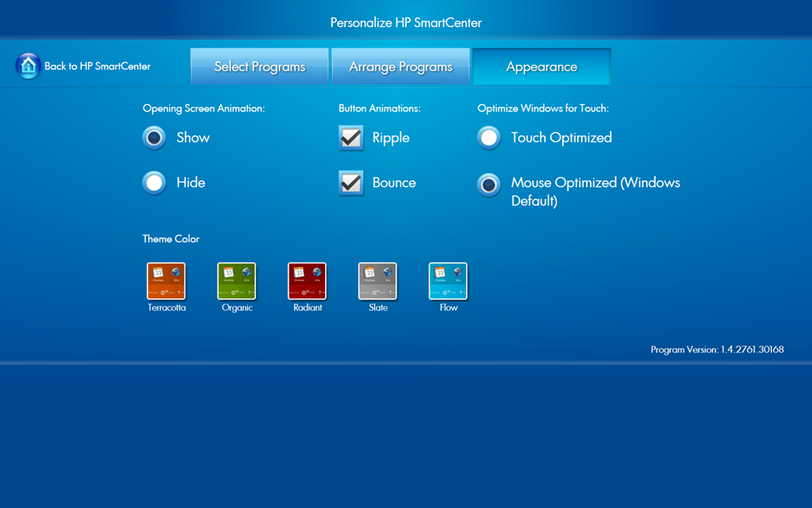The height and width of the screenshot is (508, 812).
Task: Click the home icon beside Back to HP SmartCenter
Action: pyautogui.click(x=28, y=66)
